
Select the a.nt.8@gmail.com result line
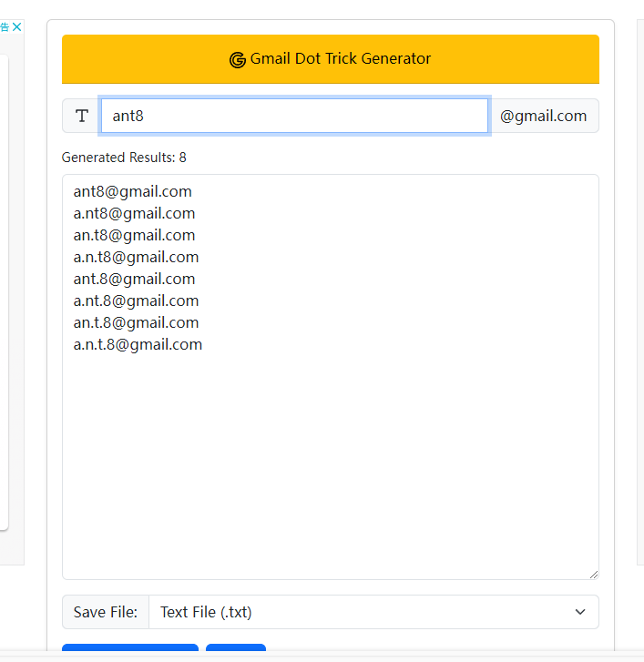click(136, 301)
